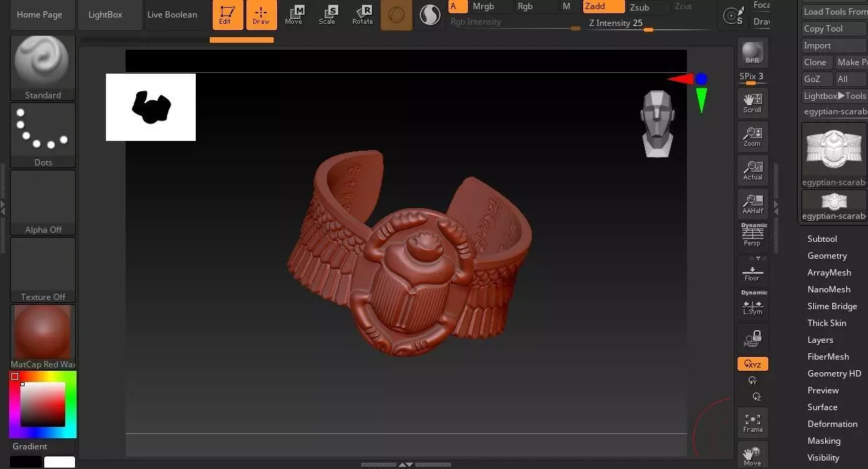Toggle Rgb paint mode
Screen dimensions: 868x469
click(535, 6)
